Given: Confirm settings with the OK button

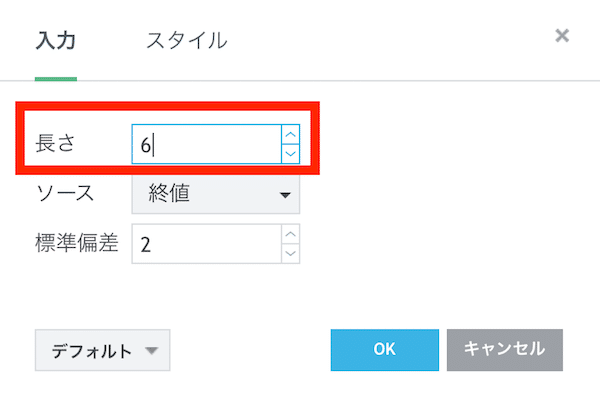Looking at the screenshot, I should point(385,350).
